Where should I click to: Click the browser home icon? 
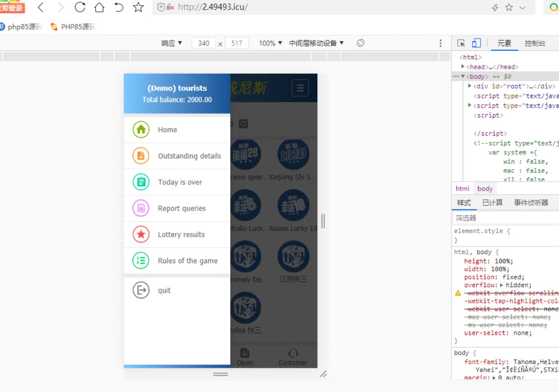pos(99,7)
